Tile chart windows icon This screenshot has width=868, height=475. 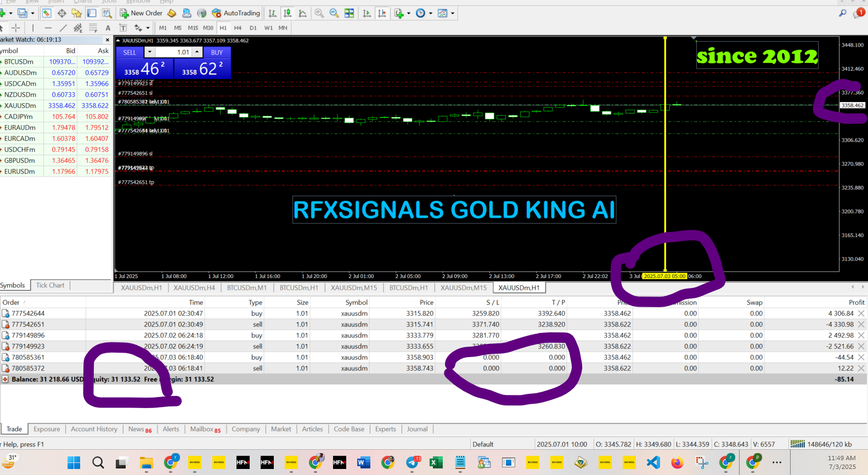point(349,13)
